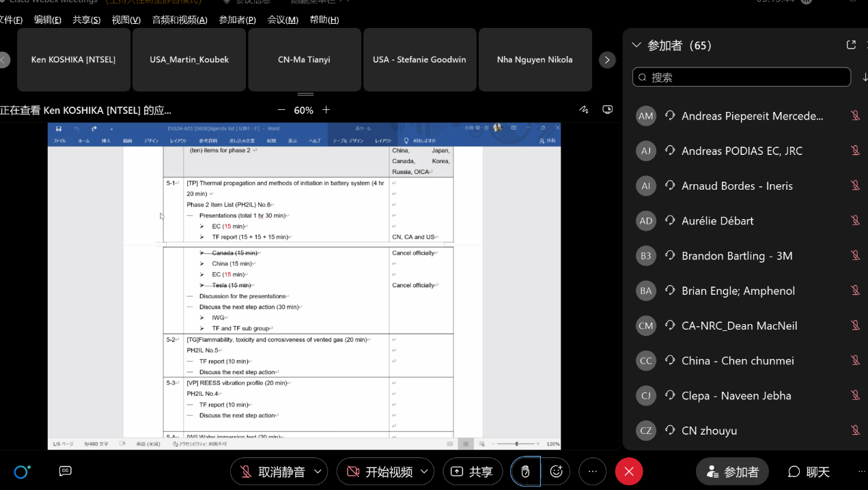Click the annotate pen icon
The image size is (868, 490).
(584, 110)
